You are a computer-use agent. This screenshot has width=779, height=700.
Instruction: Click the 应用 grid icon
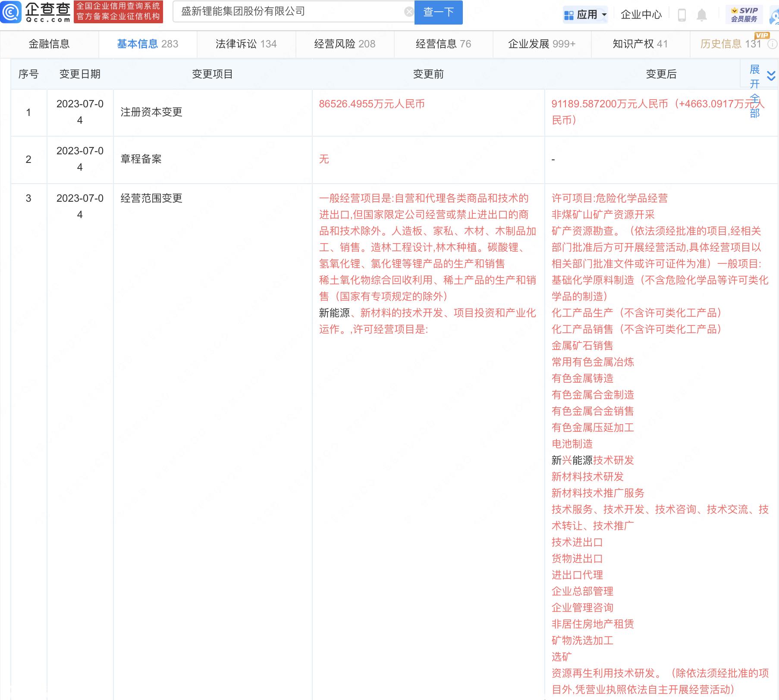(569, 15)
